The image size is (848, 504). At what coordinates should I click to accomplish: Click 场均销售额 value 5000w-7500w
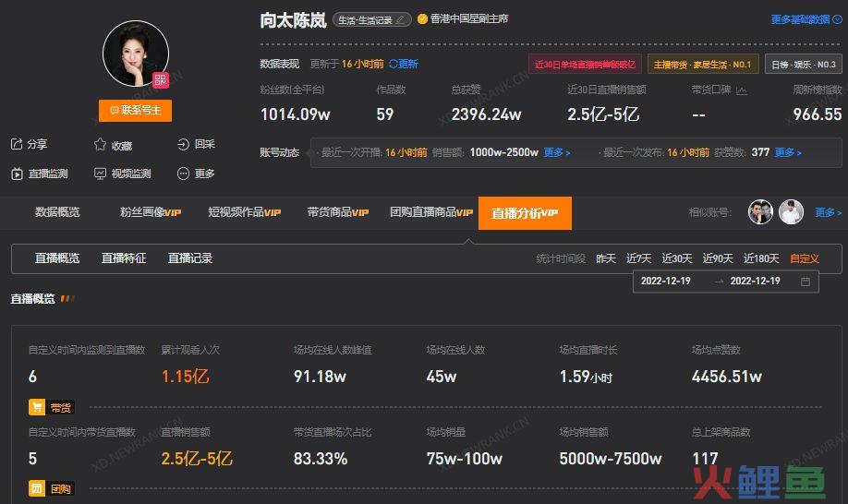point(611,459)
